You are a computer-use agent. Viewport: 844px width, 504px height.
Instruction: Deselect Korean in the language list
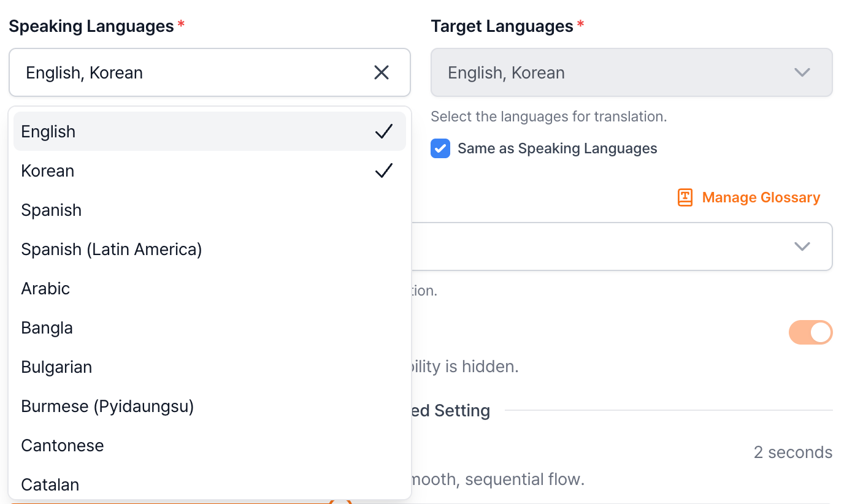pyautogui.click(x=48, y=171)
